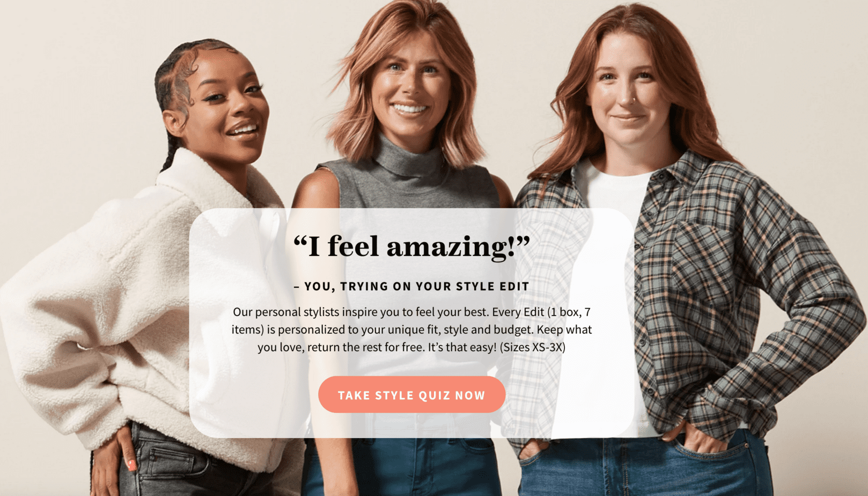
Task: Click the pink-painted fingernail of the left woman
Action: [x=131, y=465]
